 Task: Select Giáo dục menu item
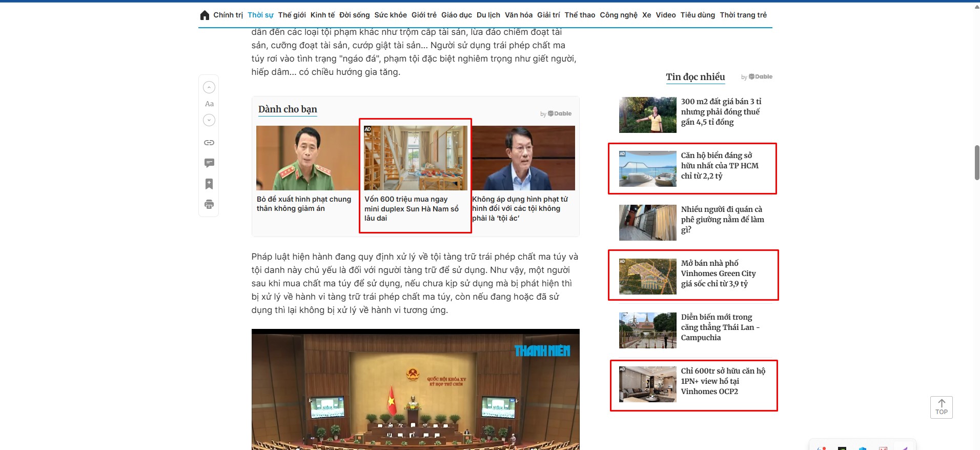click(x=457, y=15)
